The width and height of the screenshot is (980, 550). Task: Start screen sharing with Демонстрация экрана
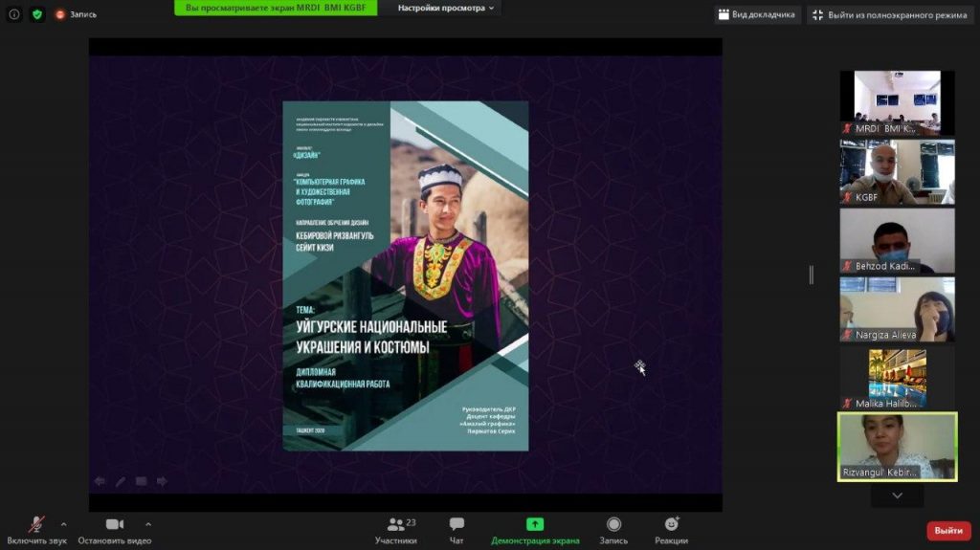click(535, 531)
